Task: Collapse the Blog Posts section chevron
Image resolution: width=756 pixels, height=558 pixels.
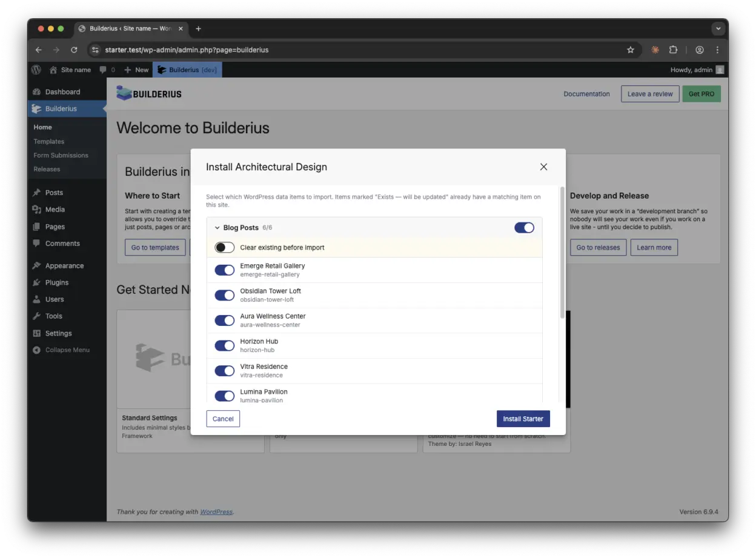Action: 217,228
